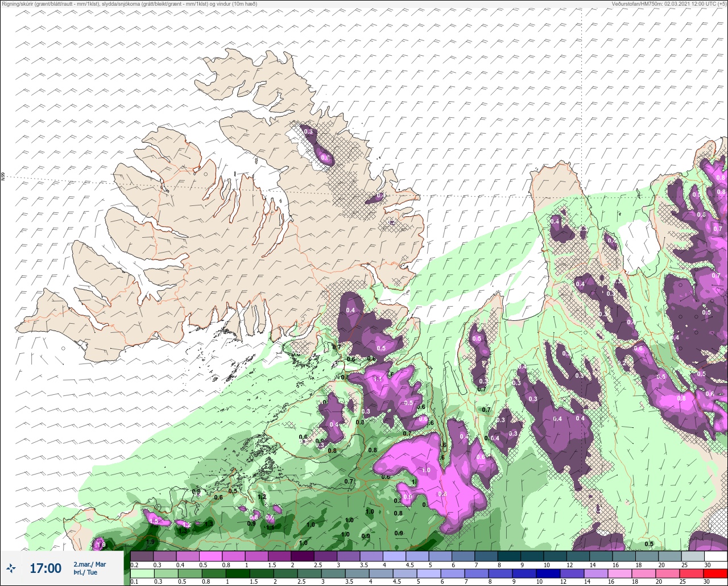Select upper legend swatch labeled 1.5
The height and width of the screenshot is (586, 728).
[x=280, y=556]
